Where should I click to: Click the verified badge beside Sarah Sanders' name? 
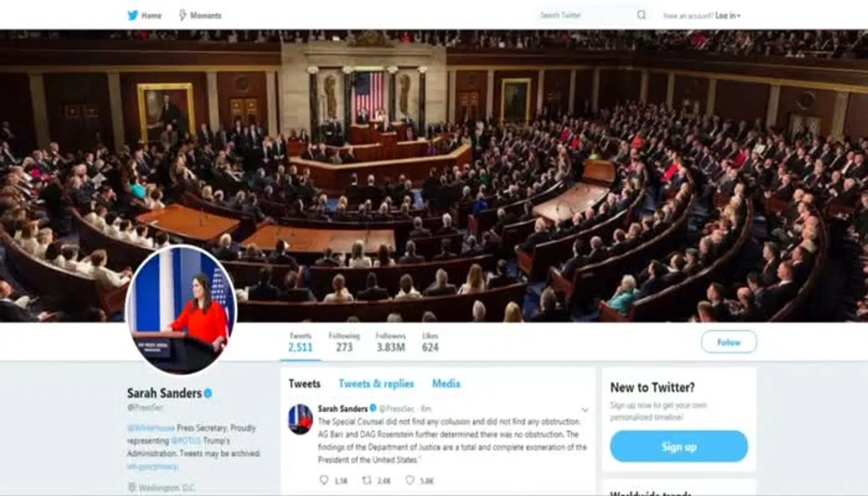[208, 393]
